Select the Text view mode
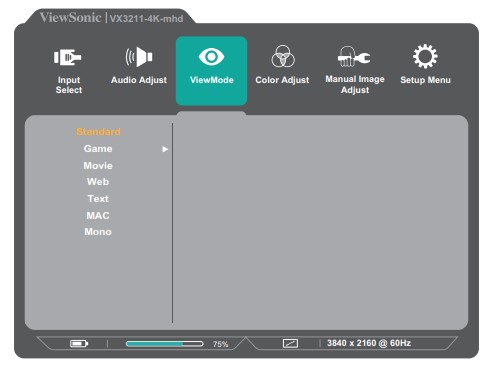The height and width of the screenshot is (365, 498). click(x=98, y=199)
